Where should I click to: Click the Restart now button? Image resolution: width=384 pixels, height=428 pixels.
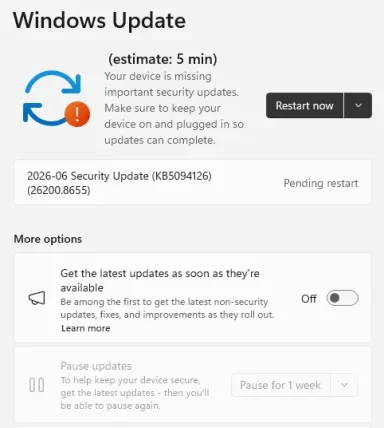click(304, 105)
